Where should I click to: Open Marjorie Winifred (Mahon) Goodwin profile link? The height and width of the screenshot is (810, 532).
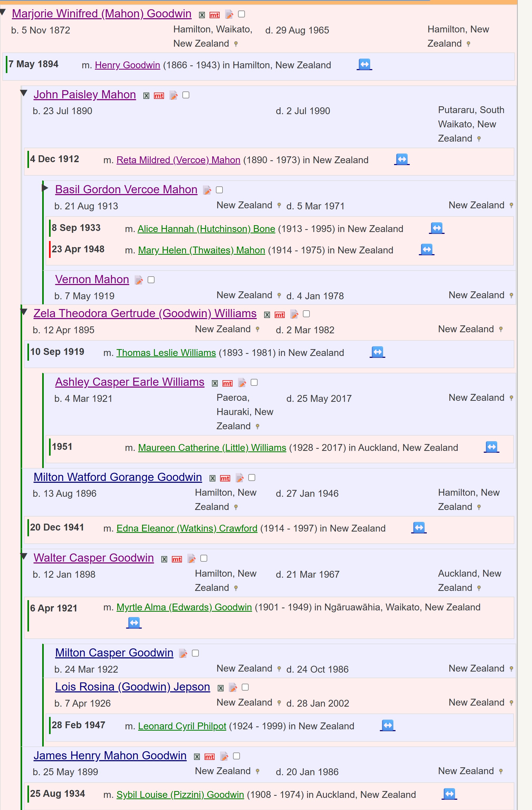[x=102, y=14]
